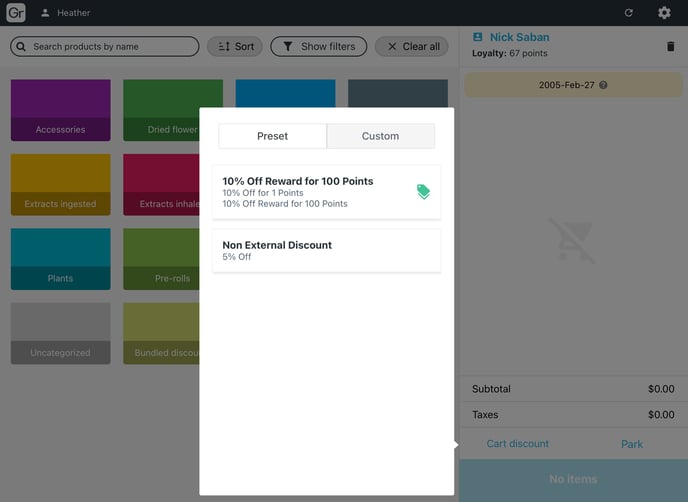Click the green loyalty tag icon

[x=423, y=192]
